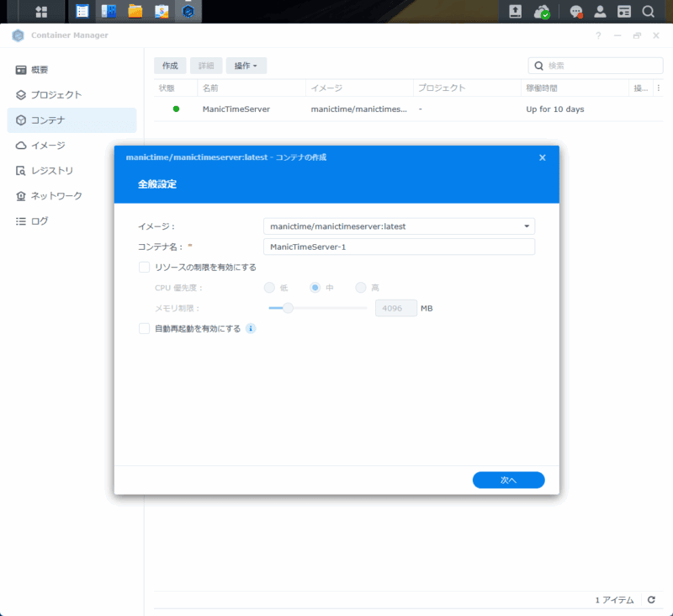The image size is (673, 616).
Task: Open the column options menu on the container table
Action: pyautogui.click(x=660, y=88)
